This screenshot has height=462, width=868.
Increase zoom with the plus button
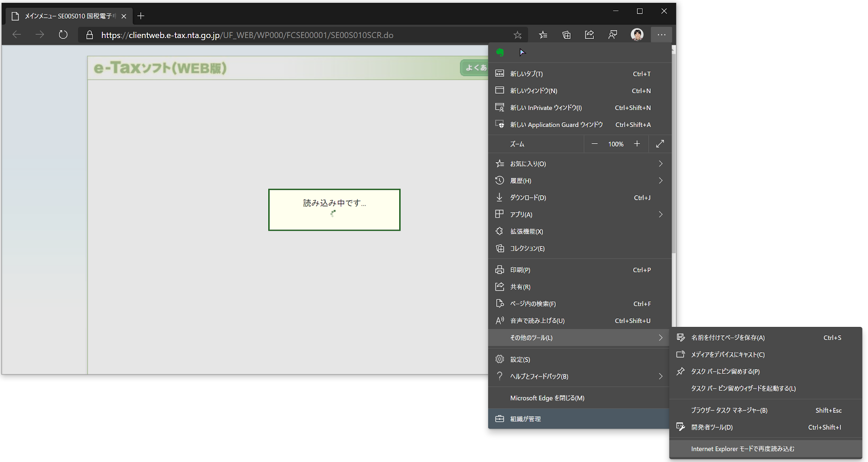637,144
